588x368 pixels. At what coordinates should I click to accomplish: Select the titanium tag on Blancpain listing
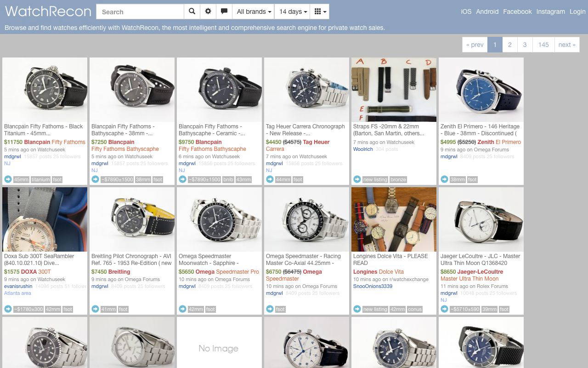[x=40, y=179]
